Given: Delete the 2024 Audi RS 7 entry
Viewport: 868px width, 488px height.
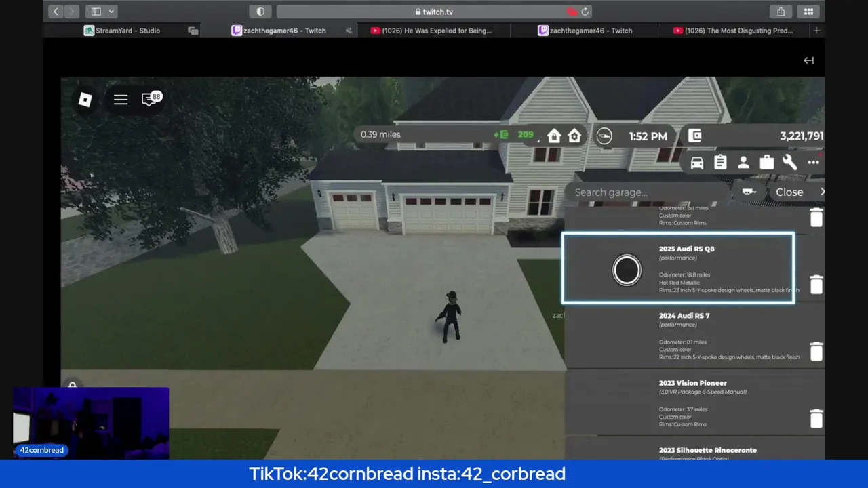Looking at the screenshot, I should click(816, 351).
